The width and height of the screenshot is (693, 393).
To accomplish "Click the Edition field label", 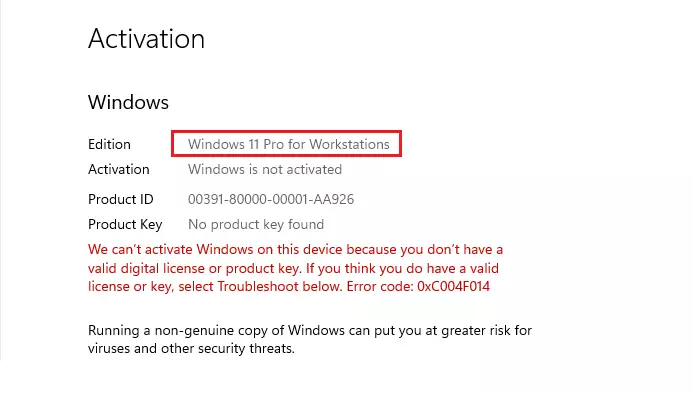I will tap(109, 144).
